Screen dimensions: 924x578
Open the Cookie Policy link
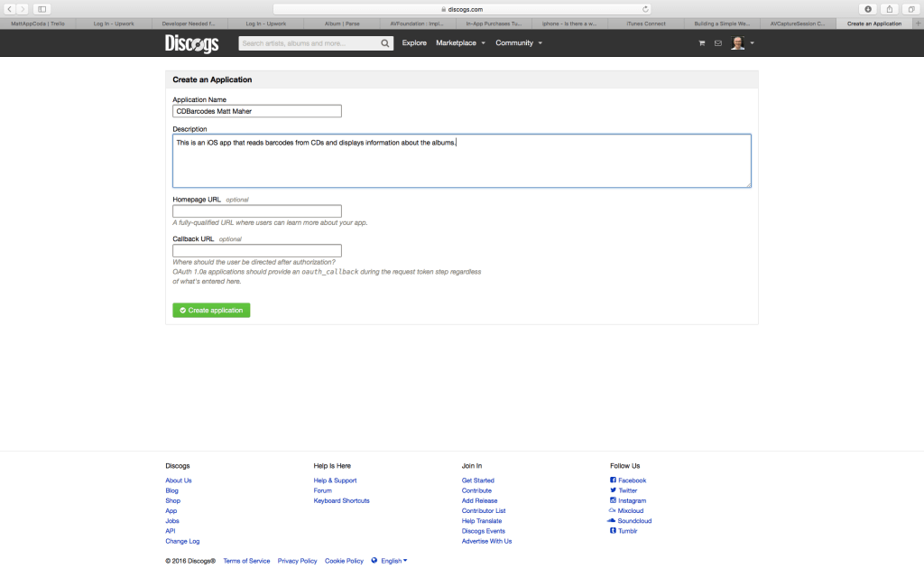coord(344,561)
